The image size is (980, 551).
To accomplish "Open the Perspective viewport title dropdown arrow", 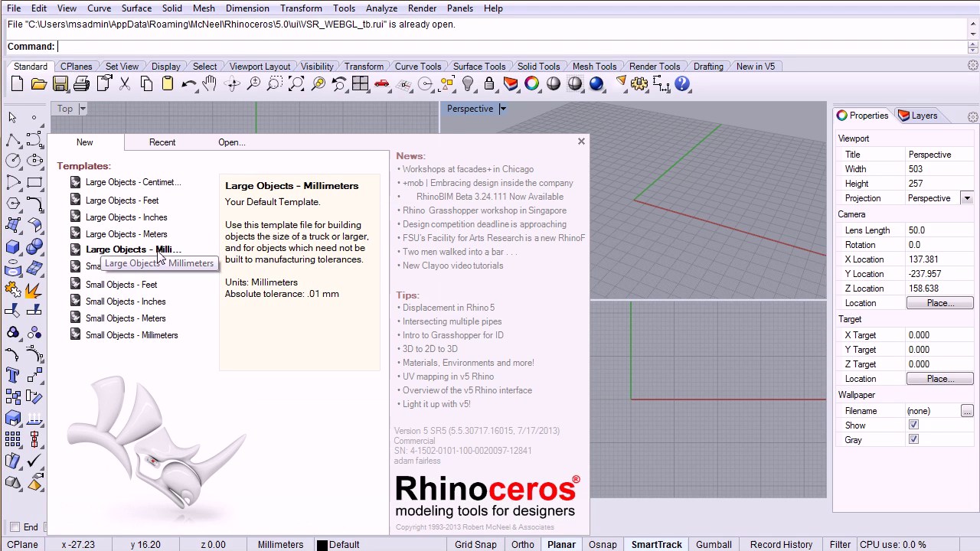I will click(x=503, y=109).
